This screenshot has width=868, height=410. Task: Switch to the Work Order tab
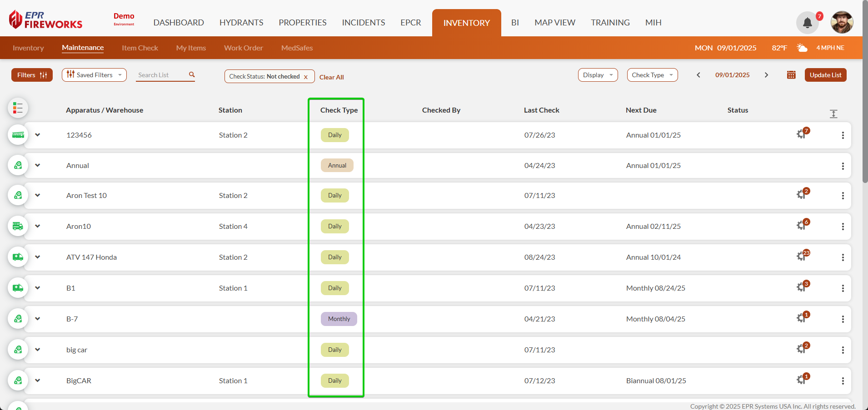tap(243, 48)
